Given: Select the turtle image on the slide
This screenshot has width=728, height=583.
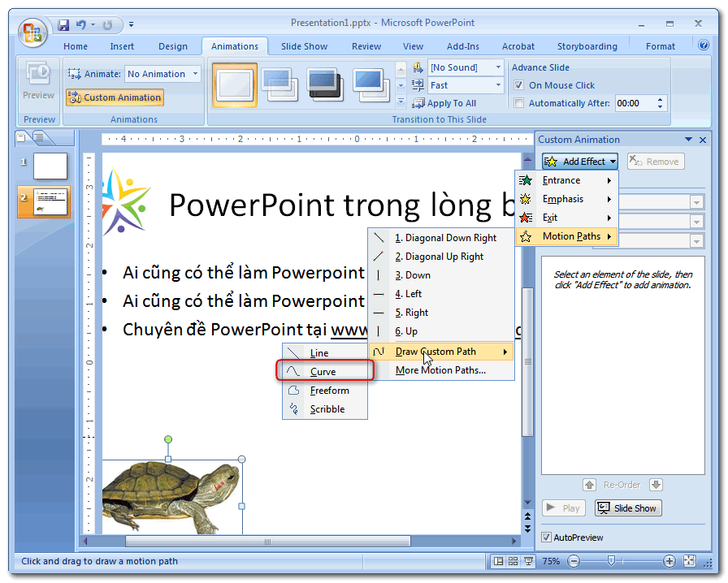Looking at the screenshot, I should click(x=170, y=496).
